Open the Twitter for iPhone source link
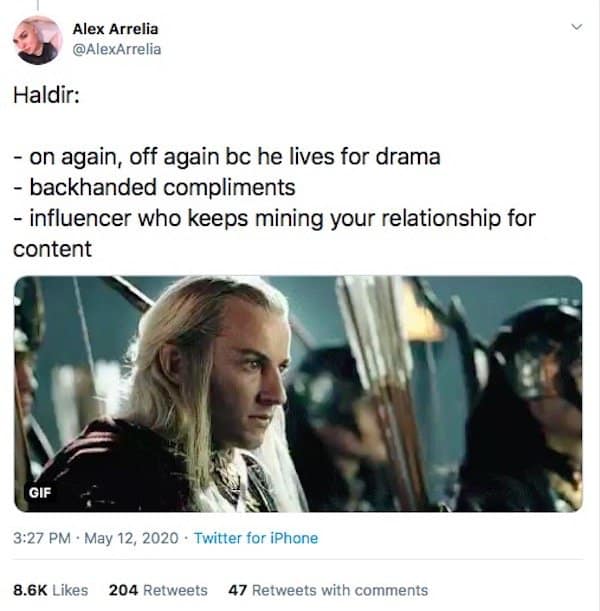 pyautogui.click(x=256, y=538)
